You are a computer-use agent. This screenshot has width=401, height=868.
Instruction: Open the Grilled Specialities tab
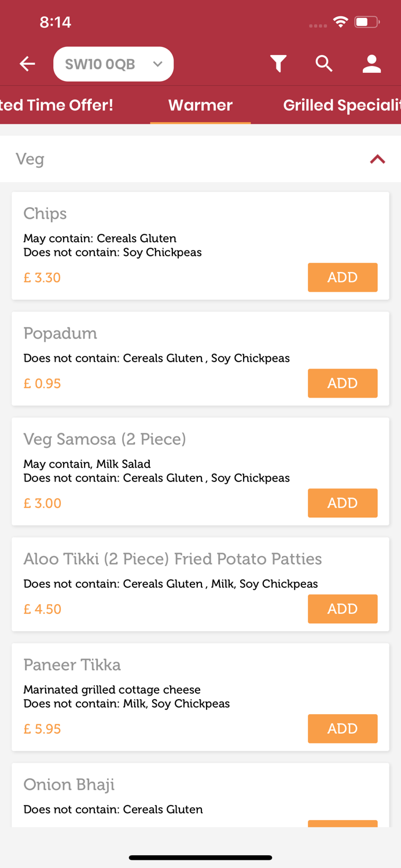(x=341, y=105)
